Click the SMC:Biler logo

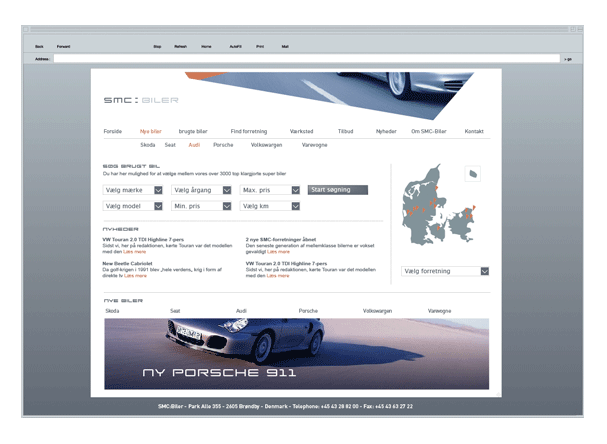[140, 100]
